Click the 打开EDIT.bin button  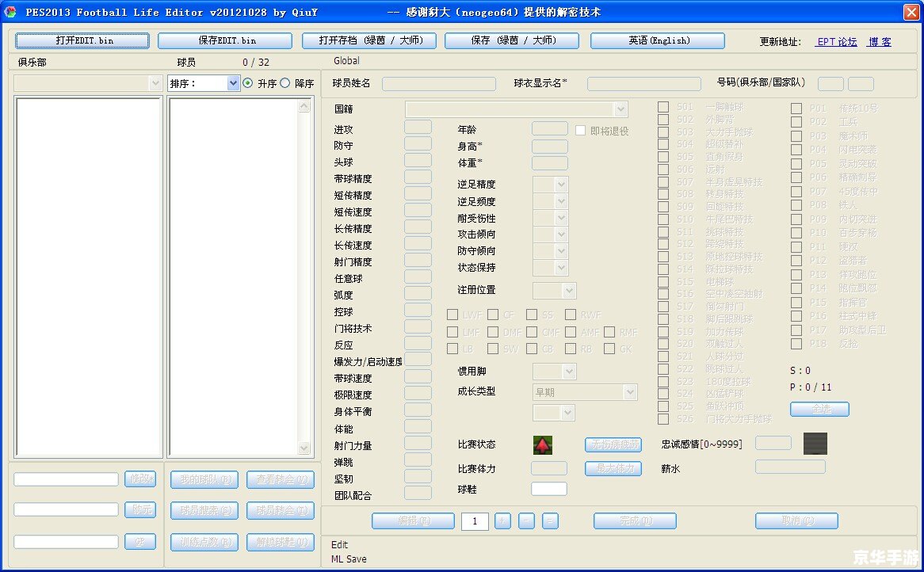coord(82,40)
